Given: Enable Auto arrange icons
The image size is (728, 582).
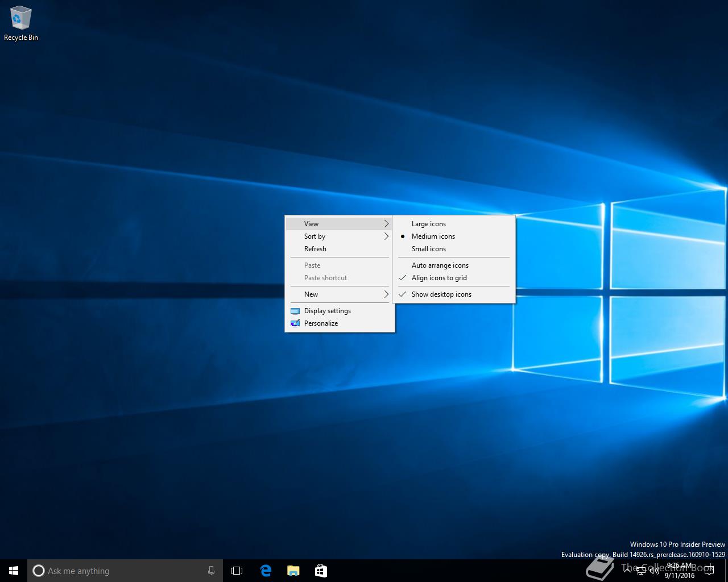Looking at the screenshot, I should [x=440, y=265].
